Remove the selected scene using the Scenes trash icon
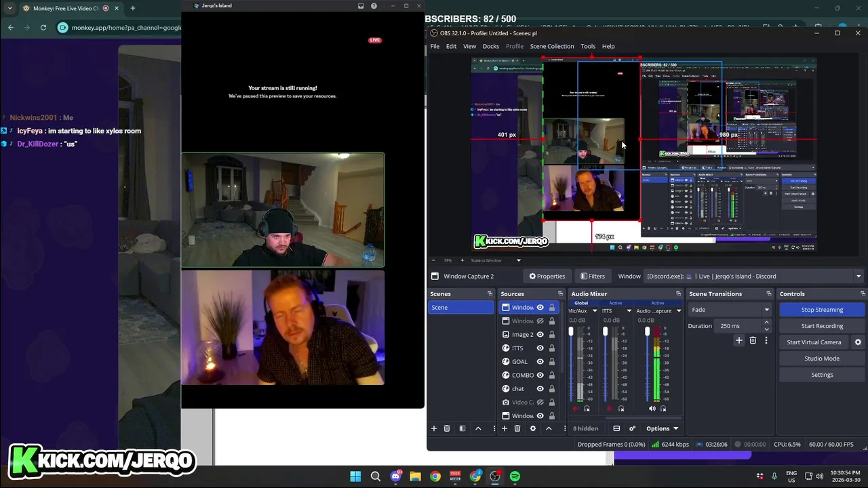Viewport: 868px width, 488px height. pos(447,428)
